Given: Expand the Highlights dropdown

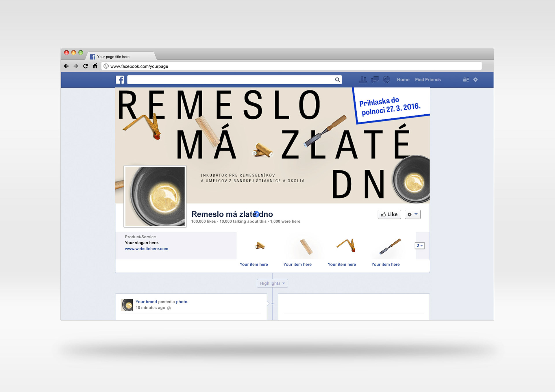Looking at the screenshot, I should tap(272, 283).
